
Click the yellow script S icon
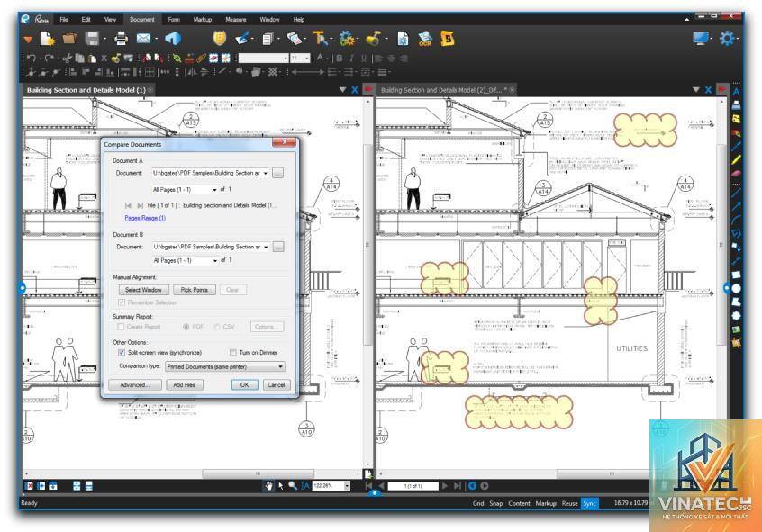tap(447, 39)
